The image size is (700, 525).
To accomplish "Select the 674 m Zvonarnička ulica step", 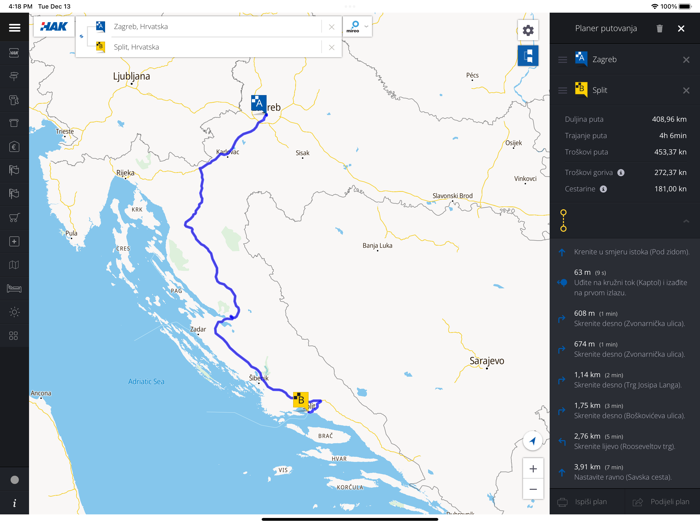I will (x=625, y=349).
